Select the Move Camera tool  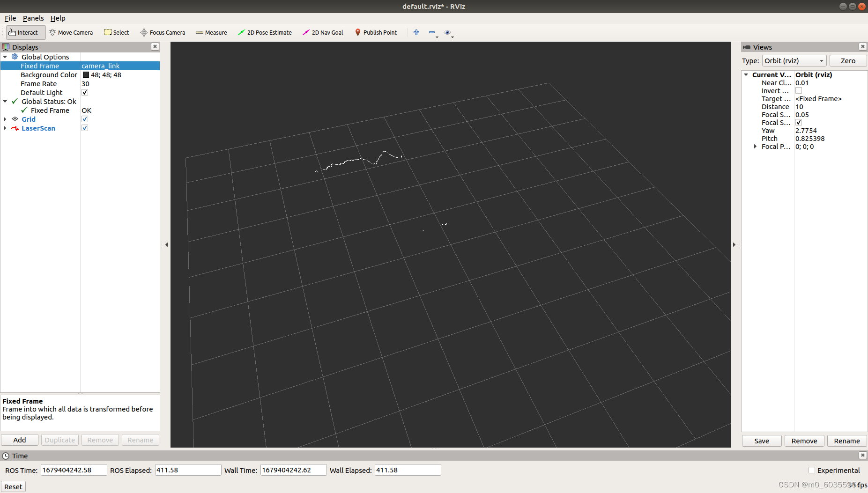[x=71, y=32]
